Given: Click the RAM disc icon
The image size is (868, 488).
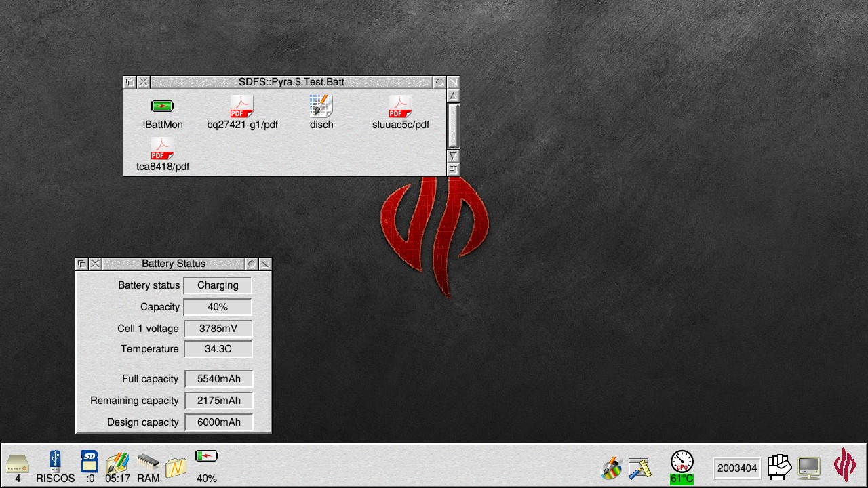Looking at the screenshot, I should tap(148, 462).
